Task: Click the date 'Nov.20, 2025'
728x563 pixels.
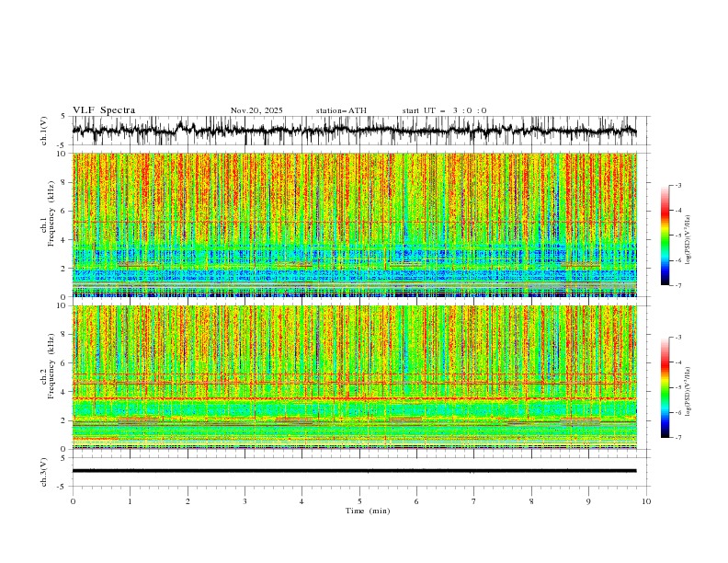Action: coord(256,110)
